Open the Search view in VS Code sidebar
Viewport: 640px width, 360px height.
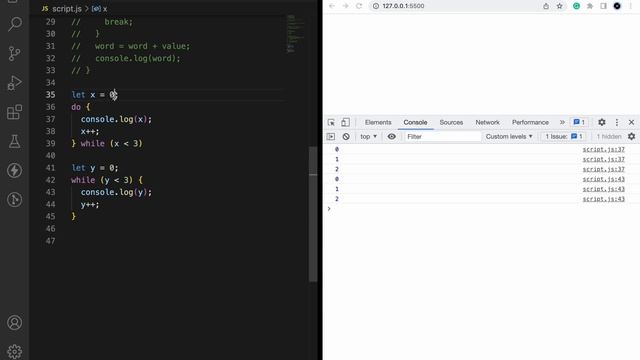click(15, 24)
